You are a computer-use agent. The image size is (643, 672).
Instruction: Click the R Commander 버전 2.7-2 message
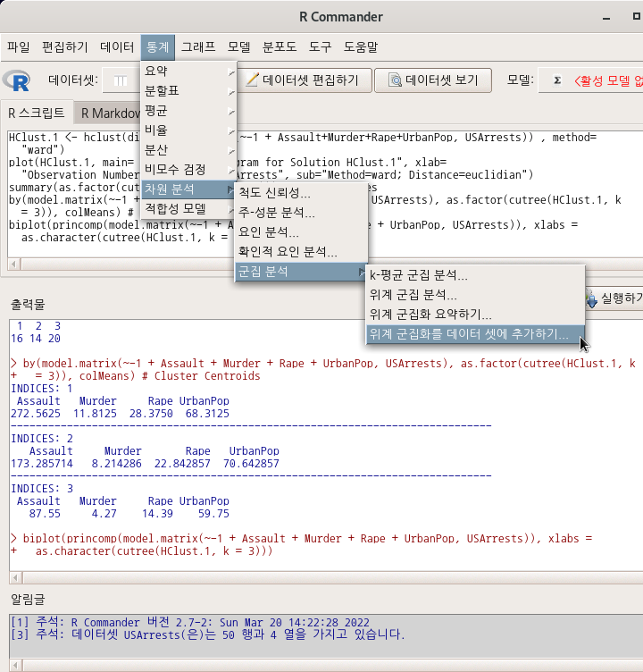(190, 622)
